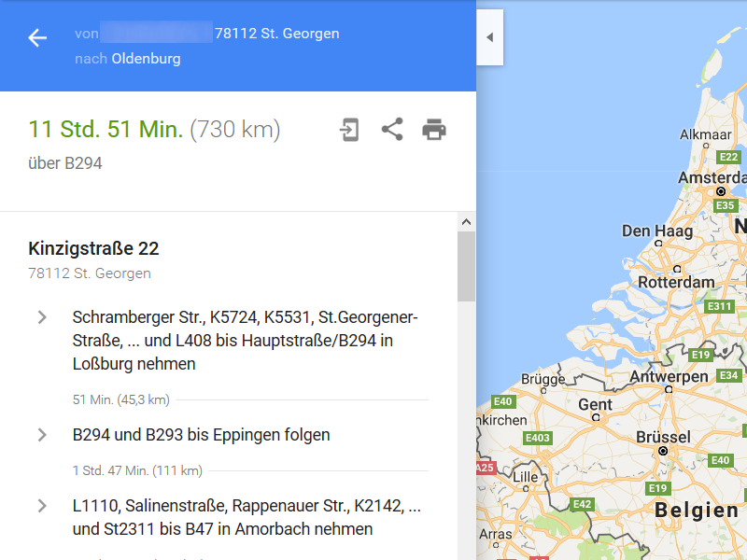Click the origin 78112 St. Georgen field

pyautogui.click(x=276, y=34)
